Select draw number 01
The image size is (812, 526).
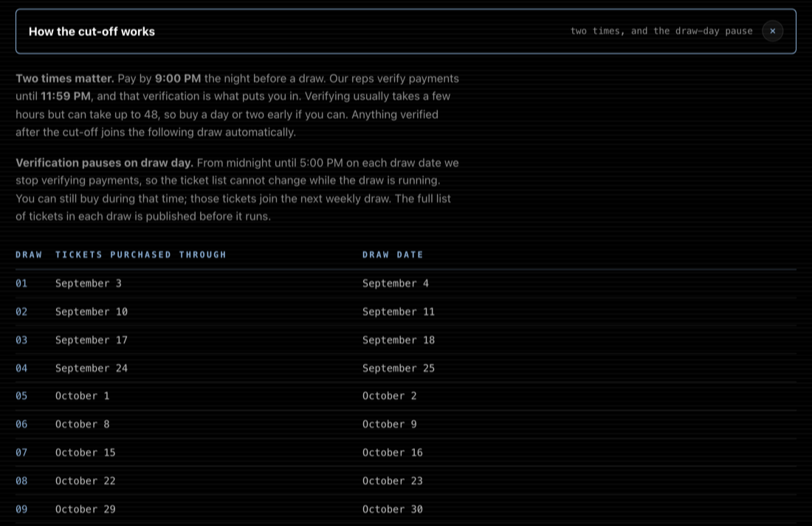click(21, 284)
